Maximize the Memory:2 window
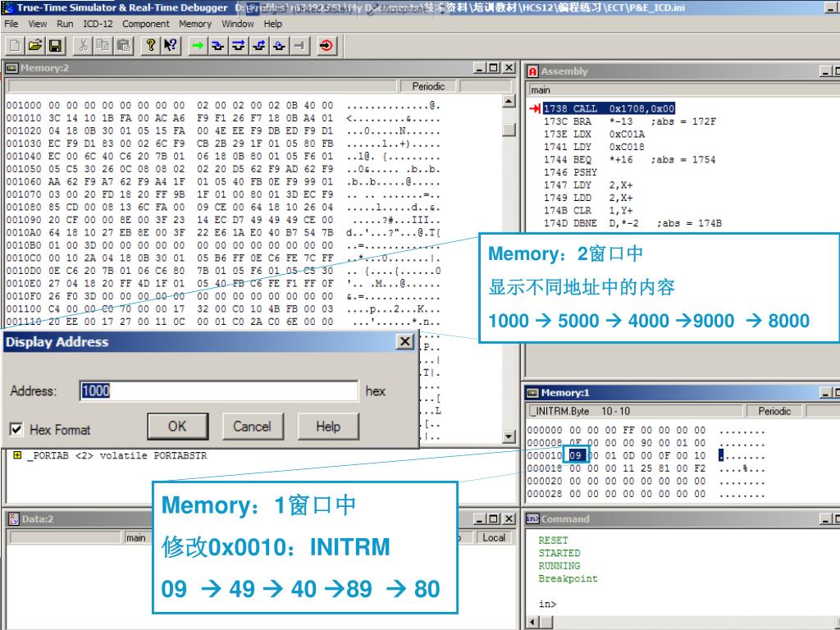Image resolution: width=840 pixels, height=630 pixels. click(493, 68)
